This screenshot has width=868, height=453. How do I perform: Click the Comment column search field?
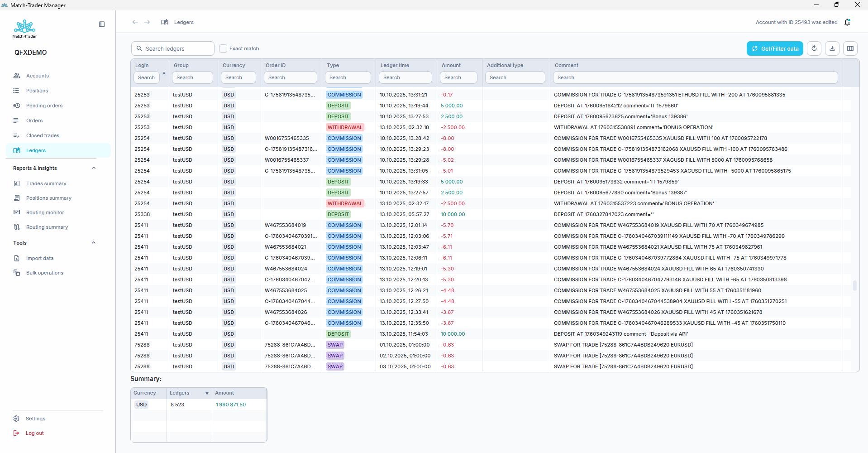click(x=695, y=77)
